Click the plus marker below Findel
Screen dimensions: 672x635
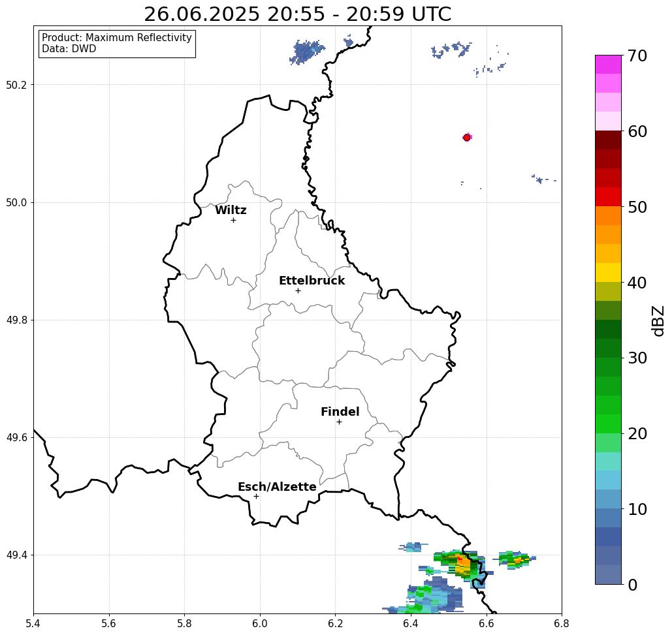[339, 422]
